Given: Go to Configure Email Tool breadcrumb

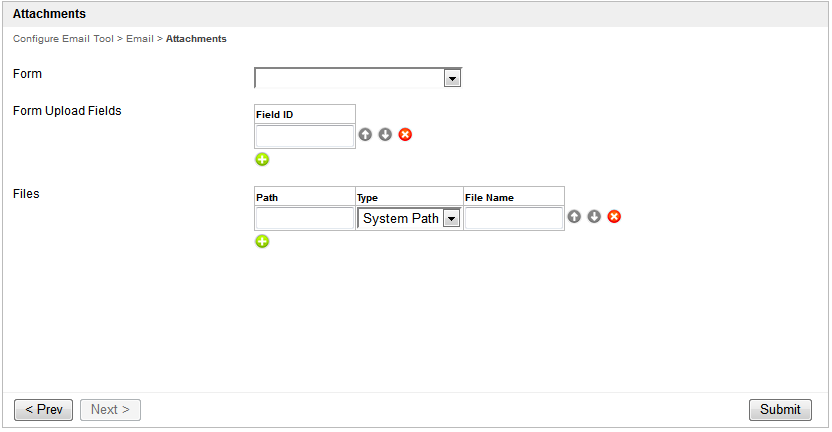Looking at the screenshot, I should pyautogui.click(x=63, y=39).
